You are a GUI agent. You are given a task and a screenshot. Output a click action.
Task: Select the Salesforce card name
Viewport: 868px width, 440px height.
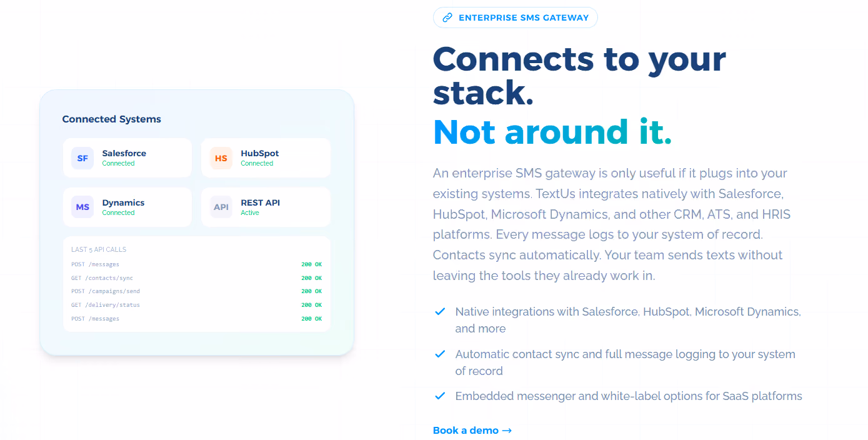(124, 153)
